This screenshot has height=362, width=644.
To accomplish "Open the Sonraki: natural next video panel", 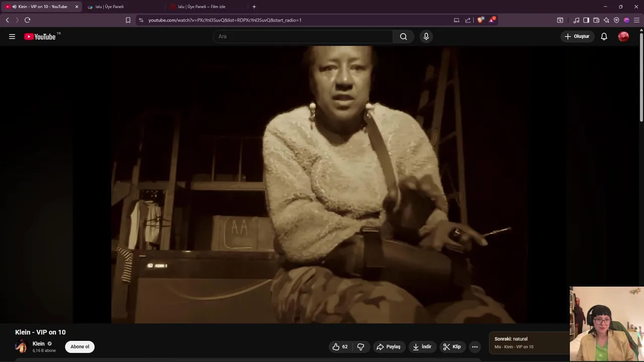I will [x=529, y=343].
